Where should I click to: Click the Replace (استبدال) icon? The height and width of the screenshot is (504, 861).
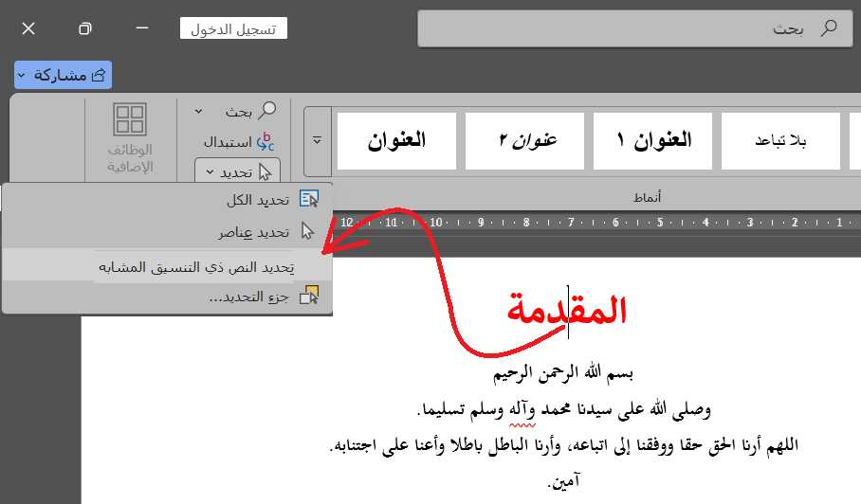[x=266, y=142]
